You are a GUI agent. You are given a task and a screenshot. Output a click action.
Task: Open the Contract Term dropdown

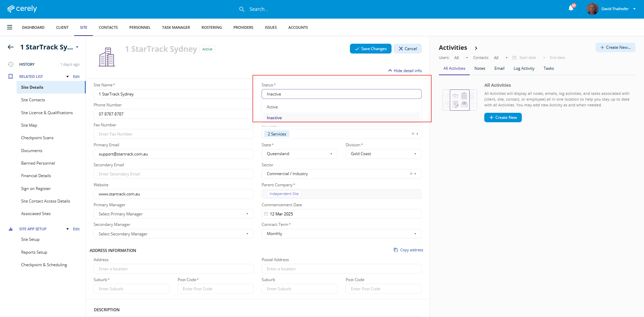[341, 234]
